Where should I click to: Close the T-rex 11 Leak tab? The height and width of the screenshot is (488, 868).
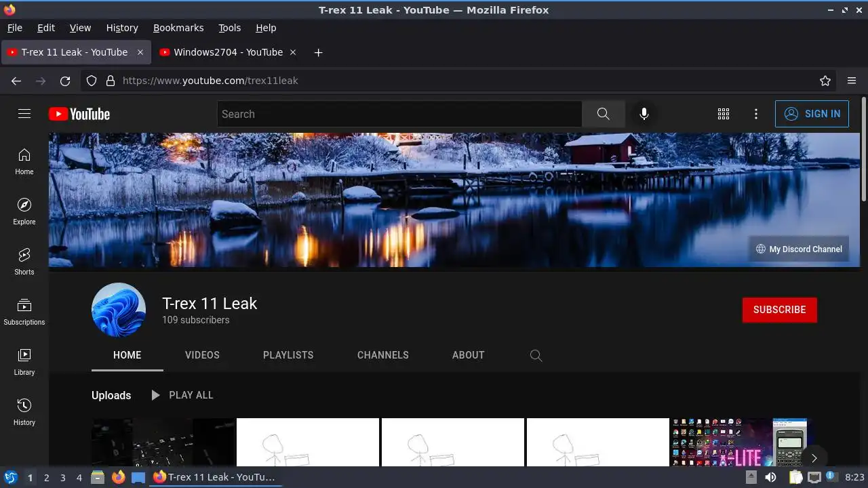pos(140,52)
